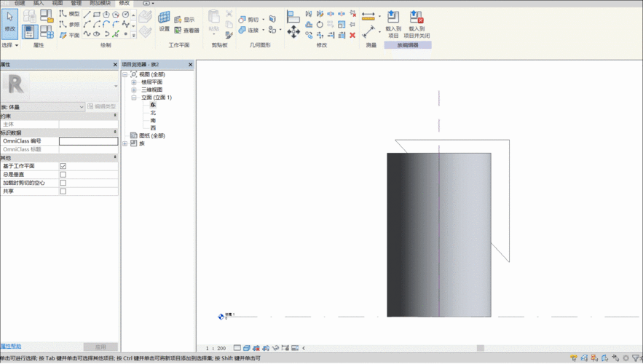Open the 连接 join geometry dropdown arrow
The height and width of the screenshot is (364, 643).
[x=264, y=30]
